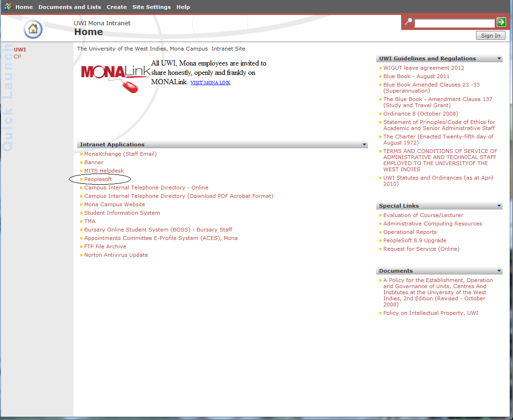This screenshot has height=420, width=513.
Task: Open Request for Service (Online) link
Action: click(x=421, y=249)
